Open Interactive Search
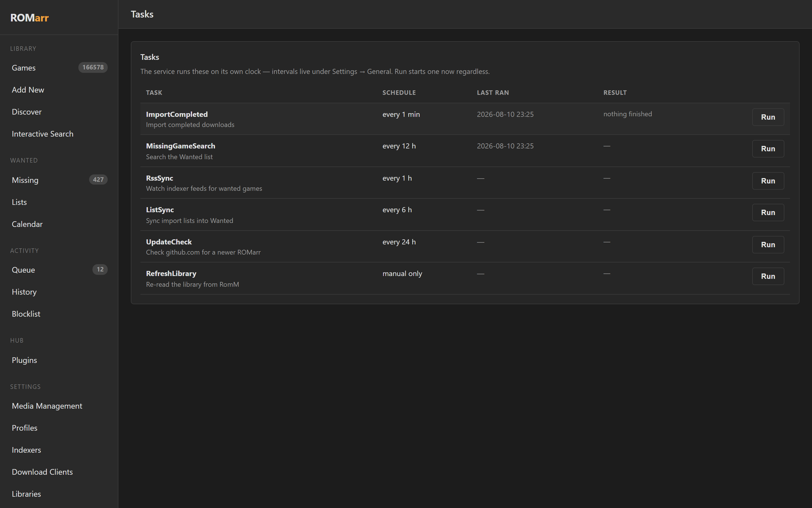 click(42, 134)
